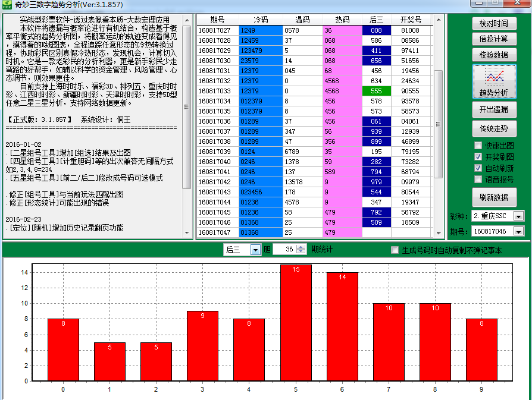This screenshot has width=532, height=400.
Task: Click the description panel scrollbar thumb
Action: point(187,107)
